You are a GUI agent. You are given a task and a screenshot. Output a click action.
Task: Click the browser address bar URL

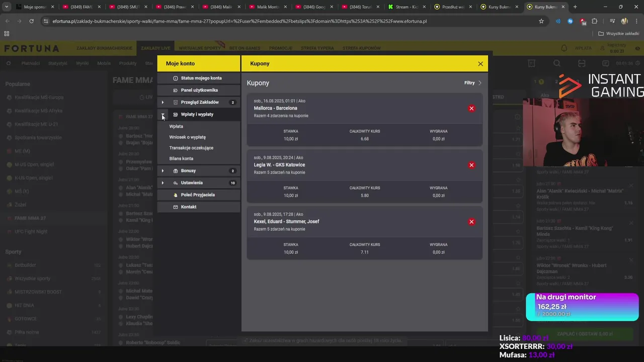point(239,21)
